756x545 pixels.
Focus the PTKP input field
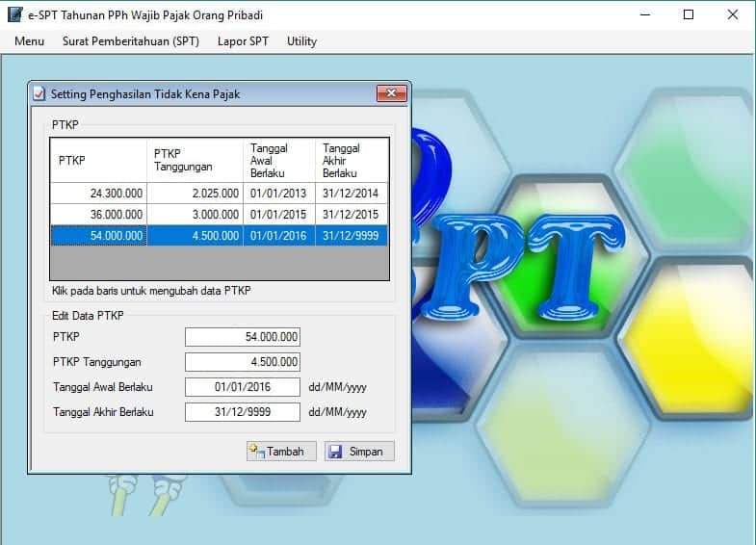coord(243,337)
